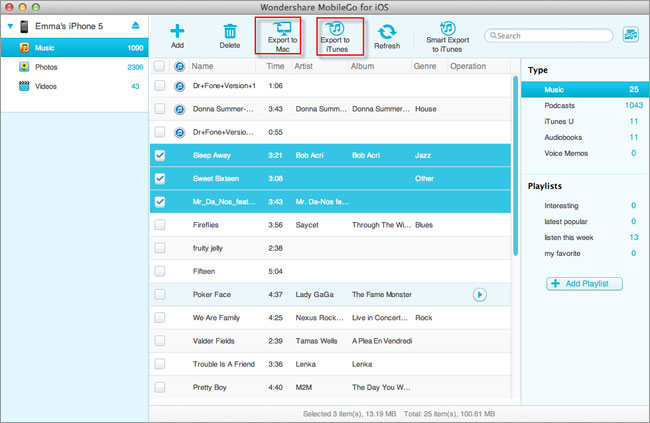Uncheck the Sleep Away checkbox
Screen dimensions: 650x423
pyautogui.click(x=160, y=156)
